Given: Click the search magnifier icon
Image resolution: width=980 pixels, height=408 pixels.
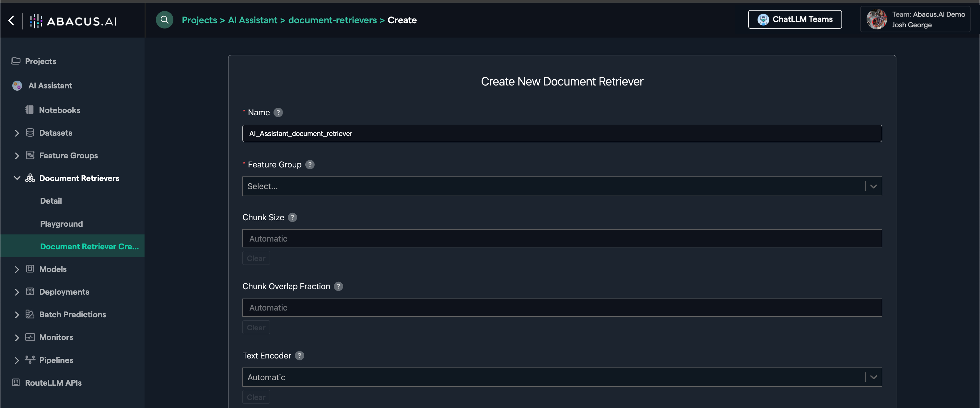Looking at the screenshot, I should pyautogui.click(x=164, y=20).
